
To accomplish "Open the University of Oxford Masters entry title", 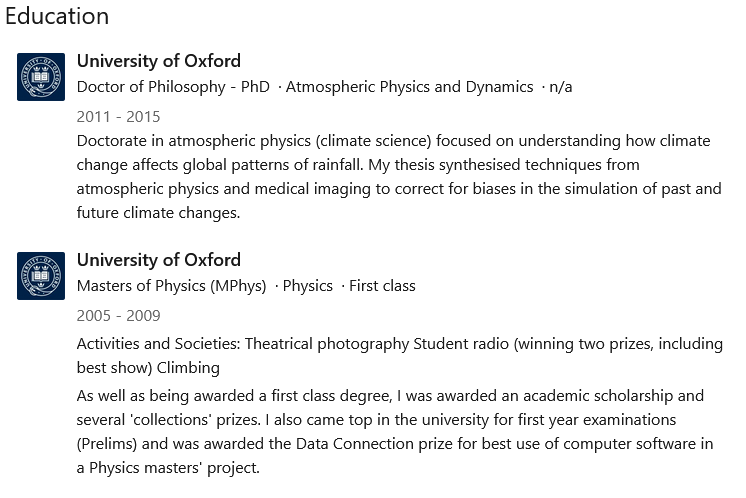I will point(159,260).
